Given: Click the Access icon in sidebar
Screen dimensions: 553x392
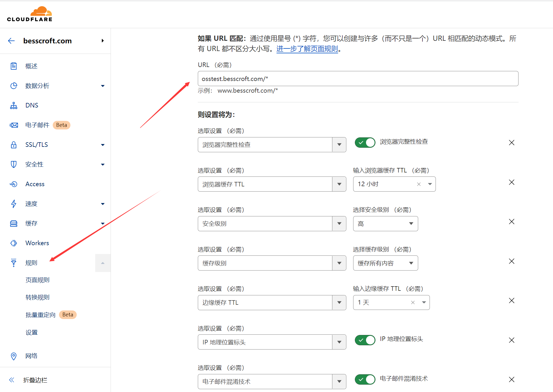Looking at the screenshot, I should tap(14, 184).
